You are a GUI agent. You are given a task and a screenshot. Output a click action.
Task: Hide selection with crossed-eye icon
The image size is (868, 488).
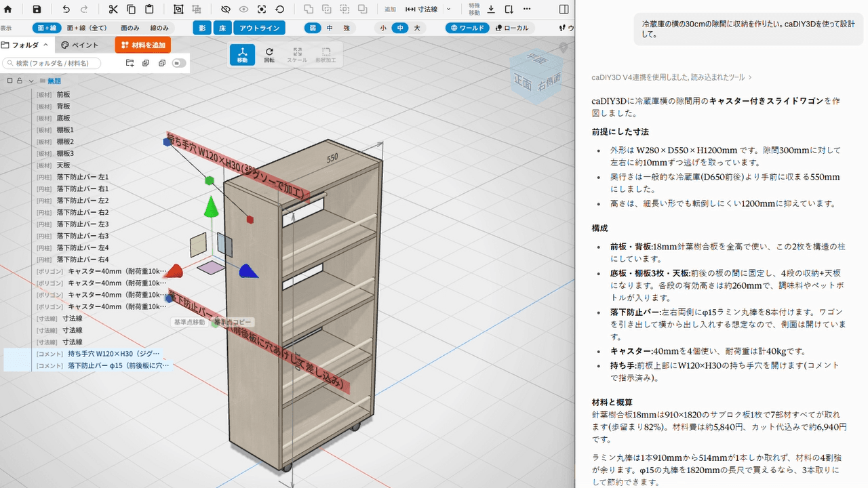pos(226,9)
